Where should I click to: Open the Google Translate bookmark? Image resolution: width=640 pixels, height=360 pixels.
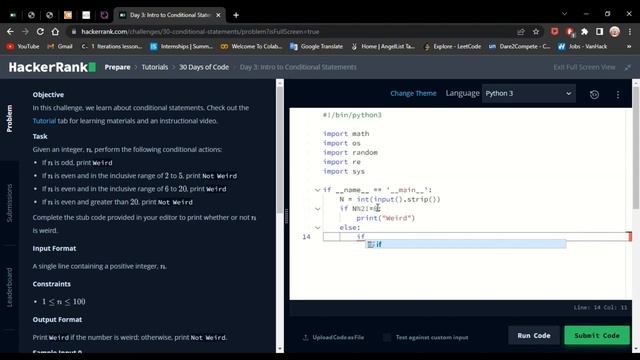[x=316, y=47]
